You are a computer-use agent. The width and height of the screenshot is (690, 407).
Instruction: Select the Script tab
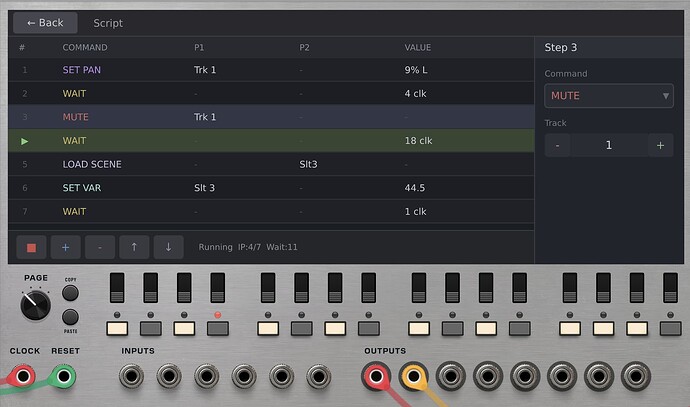pos(108,22)
